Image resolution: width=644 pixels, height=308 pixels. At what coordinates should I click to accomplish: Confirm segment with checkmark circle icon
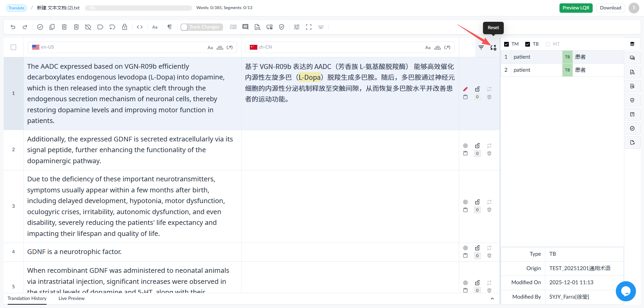[40, 27]
